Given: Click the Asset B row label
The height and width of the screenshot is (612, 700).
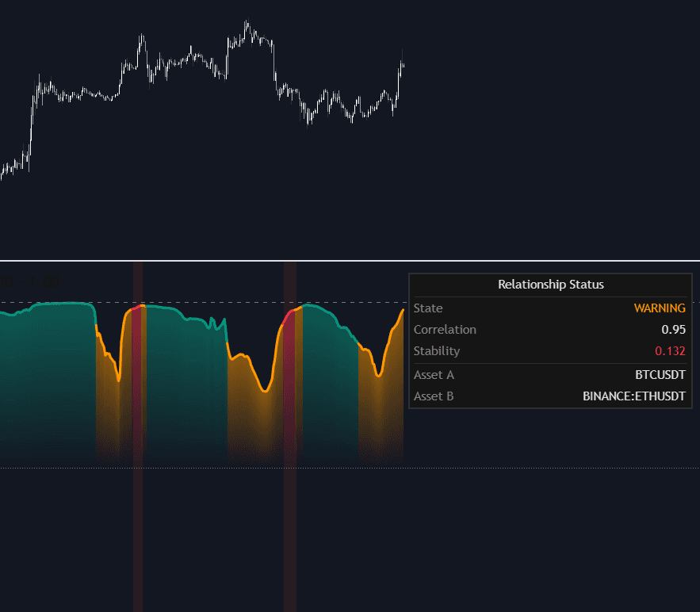Looking at the screenshot, I should [434, 396].
